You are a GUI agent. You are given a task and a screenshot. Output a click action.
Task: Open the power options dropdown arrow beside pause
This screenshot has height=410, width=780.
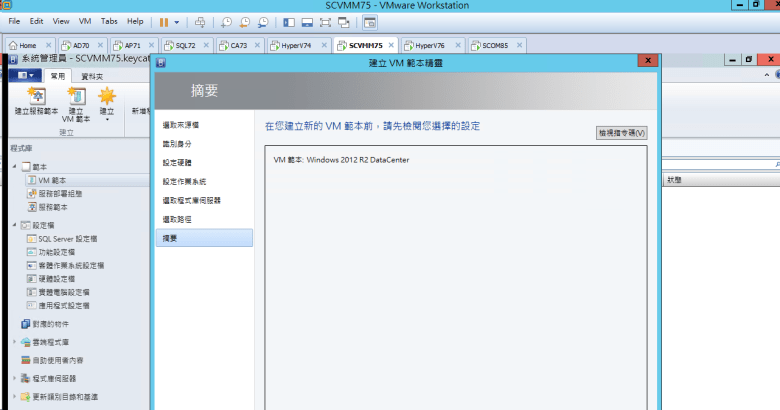point(177,21)
